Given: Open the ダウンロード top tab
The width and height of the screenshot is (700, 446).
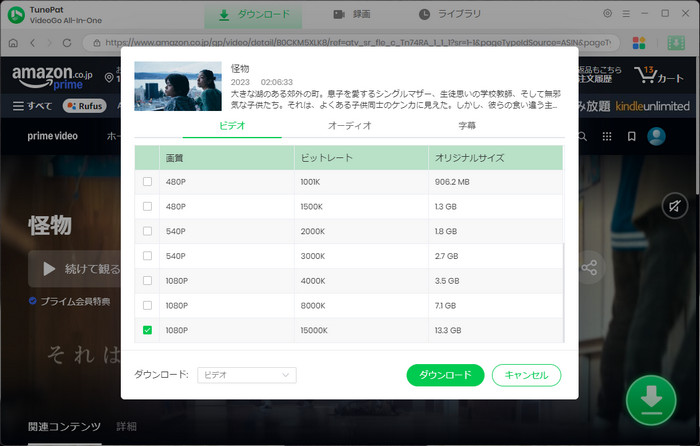Looking at the screenshot, I should pos(253,15).
